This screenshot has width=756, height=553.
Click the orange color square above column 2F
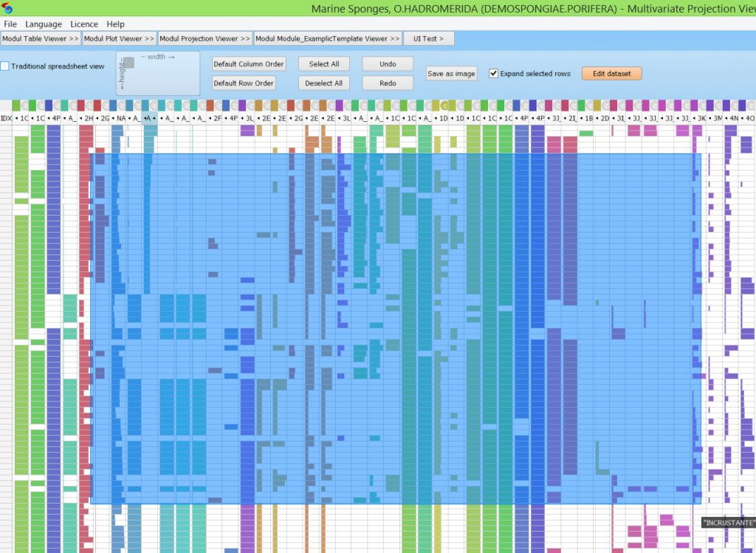tap(210, 106)
